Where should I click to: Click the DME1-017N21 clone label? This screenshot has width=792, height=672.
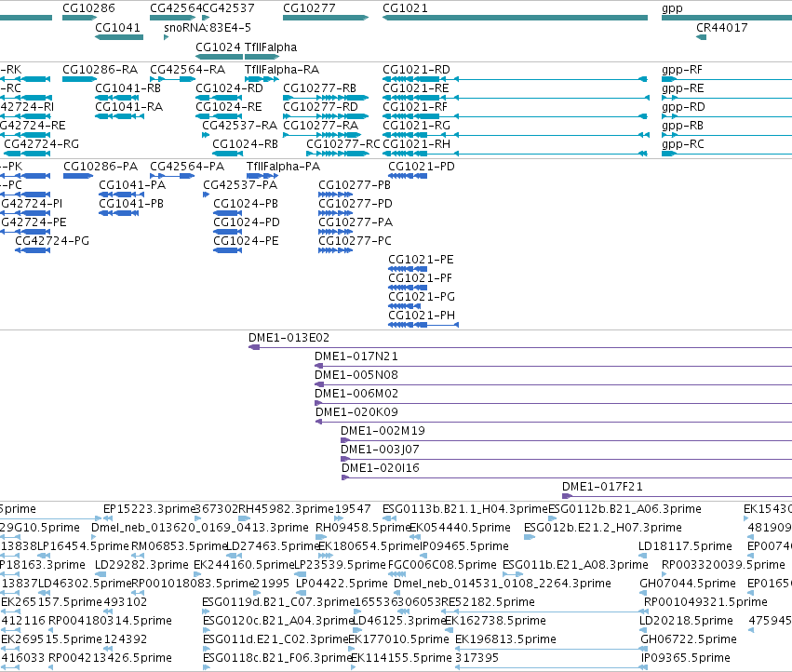point(356,356)
